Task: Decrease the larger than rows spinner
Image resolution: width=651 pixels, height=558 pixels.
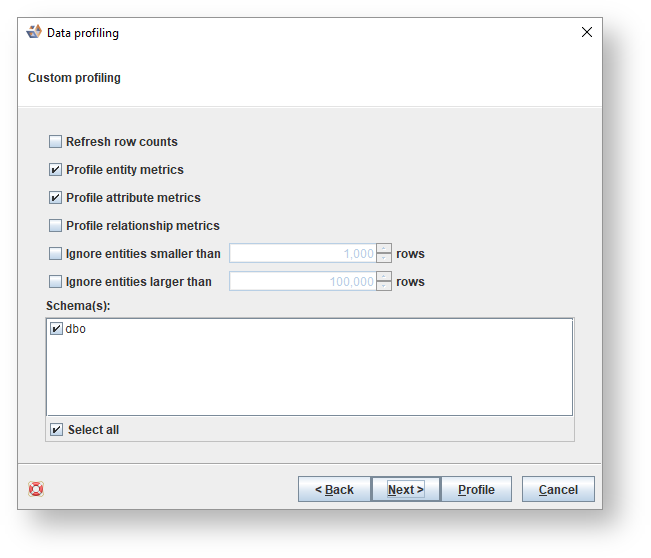Action: click(x=384, y=287)
